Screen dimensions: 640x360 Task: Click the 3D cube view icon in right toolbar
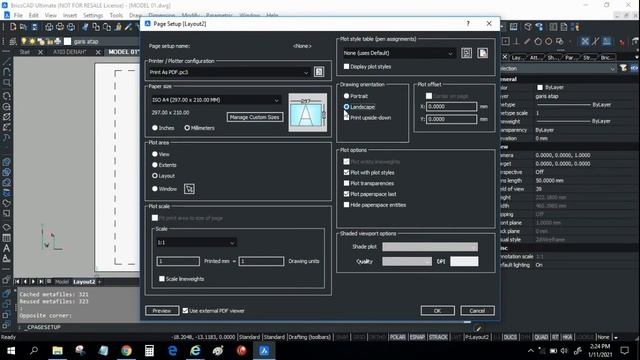click(528, 27)
